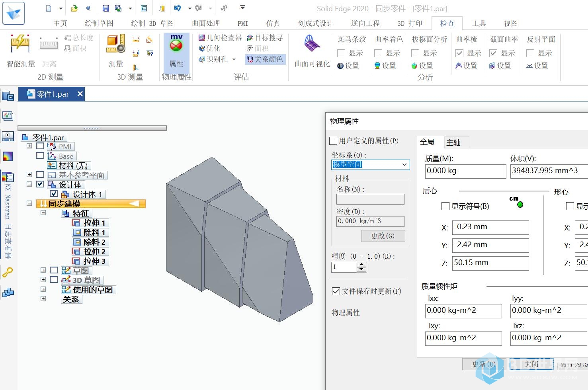The height and width of the screenshot is (390, 588).
Task: Switch to the Home (主页) ribbon tab
Action: [x=60, y=23]
